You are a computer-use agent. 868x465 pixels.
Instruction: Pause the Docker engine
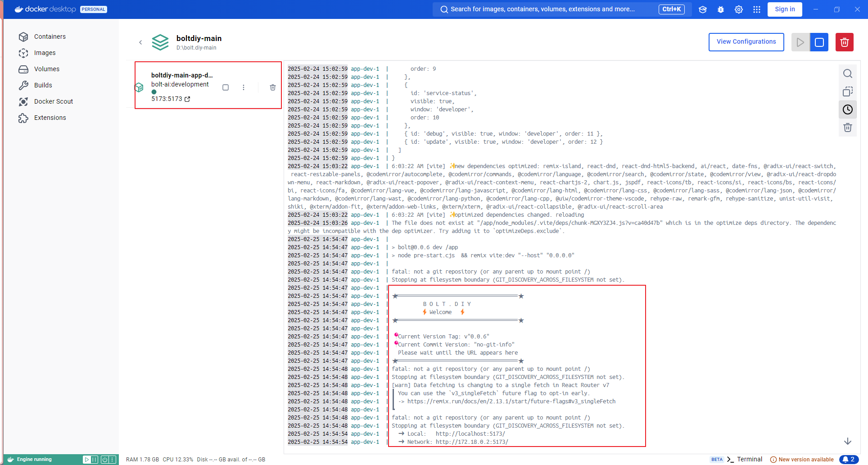94,460
